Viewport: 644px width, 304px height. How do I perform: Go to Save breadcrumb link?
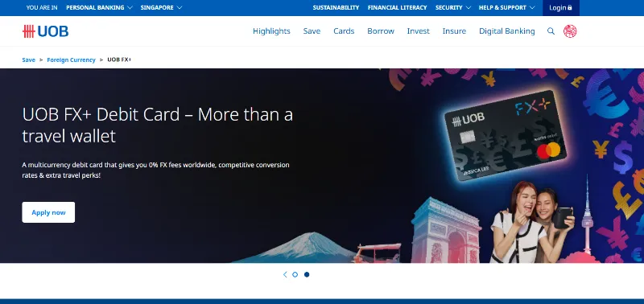(x=28, y=60)
